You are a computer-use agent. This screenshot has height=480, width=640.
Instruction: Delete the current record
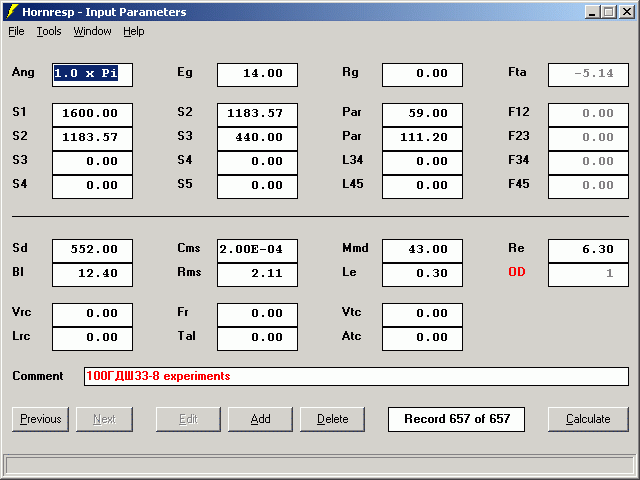[x=333, y=419]
